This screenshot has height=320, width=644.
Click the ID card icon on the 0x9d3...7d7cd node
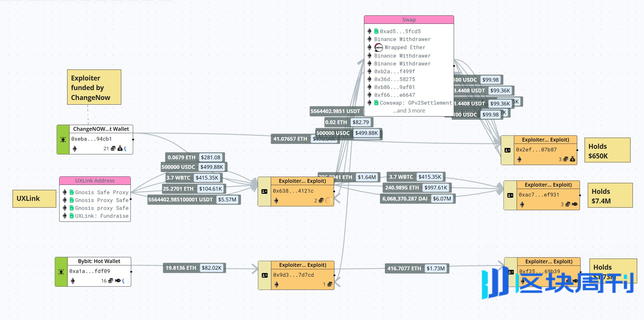(x=265, y=275)
